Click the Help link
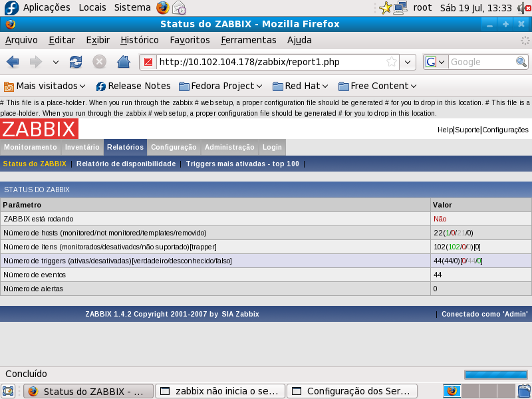This screenshot has height=399, width=532. [445, 130]
